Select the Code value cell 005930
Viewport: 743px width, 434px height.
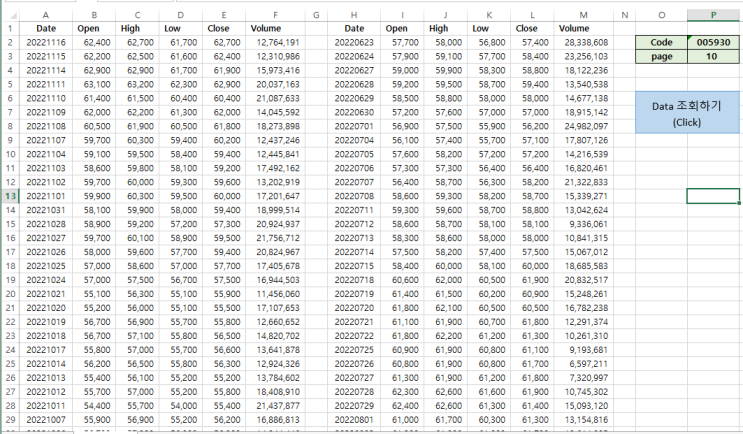(713, 42)
